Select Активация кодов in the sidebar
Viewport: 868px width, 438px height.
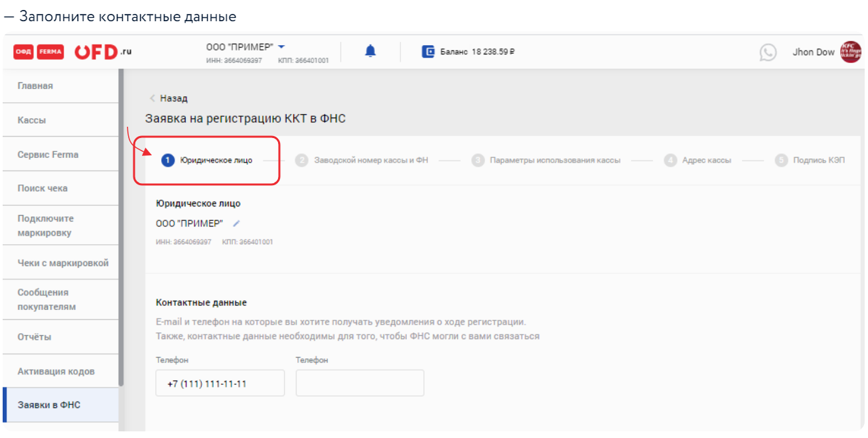60,371
